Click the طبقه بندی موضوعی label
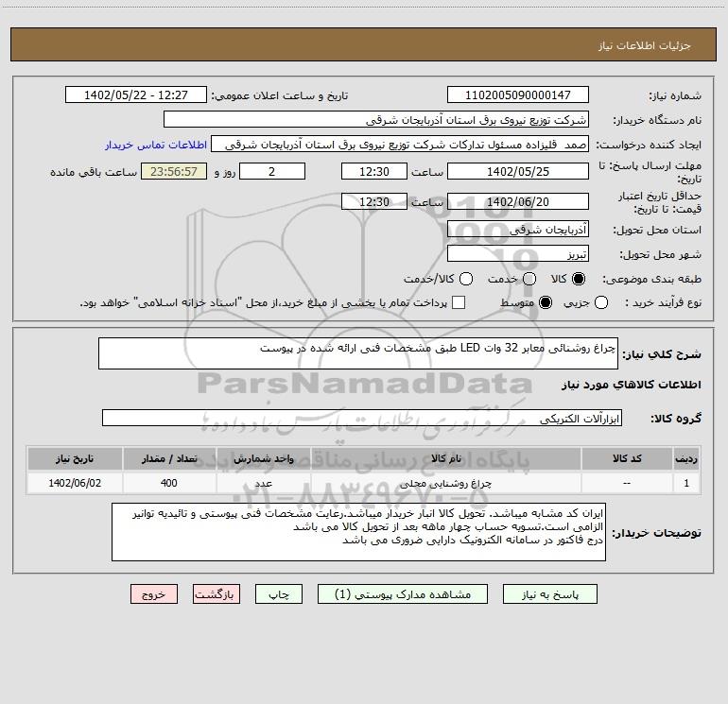 point(651,279)
